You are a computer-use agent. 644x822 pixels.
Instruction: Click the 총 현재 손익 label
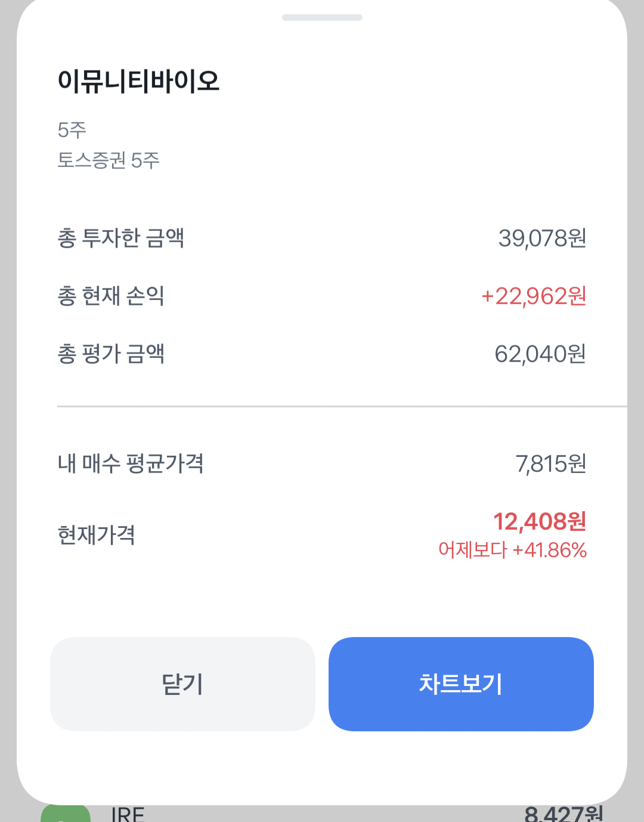click(x=111, y=296)
